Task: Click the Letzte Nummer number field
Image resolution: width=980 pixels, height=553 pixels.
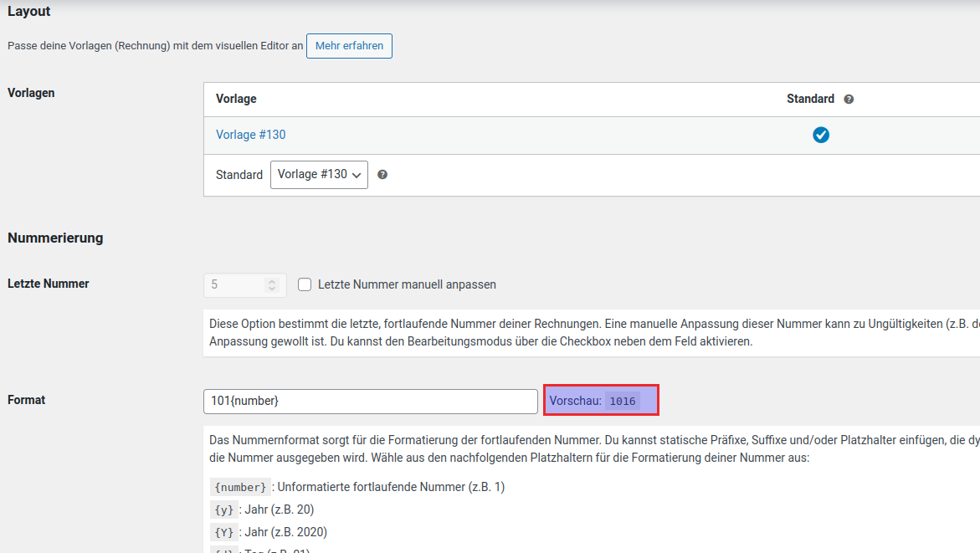Action: 234,285
